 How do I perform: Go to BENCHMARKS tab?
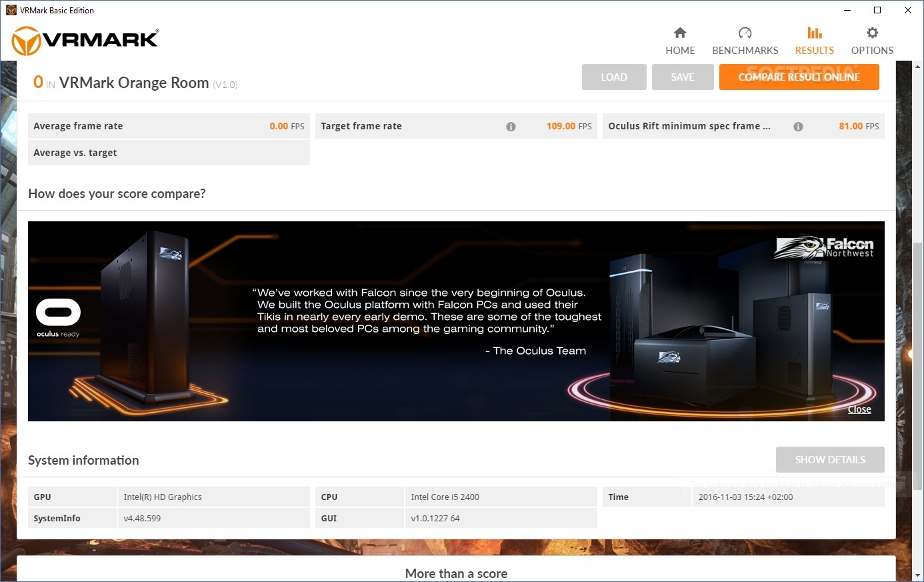(x=745, y=41)
